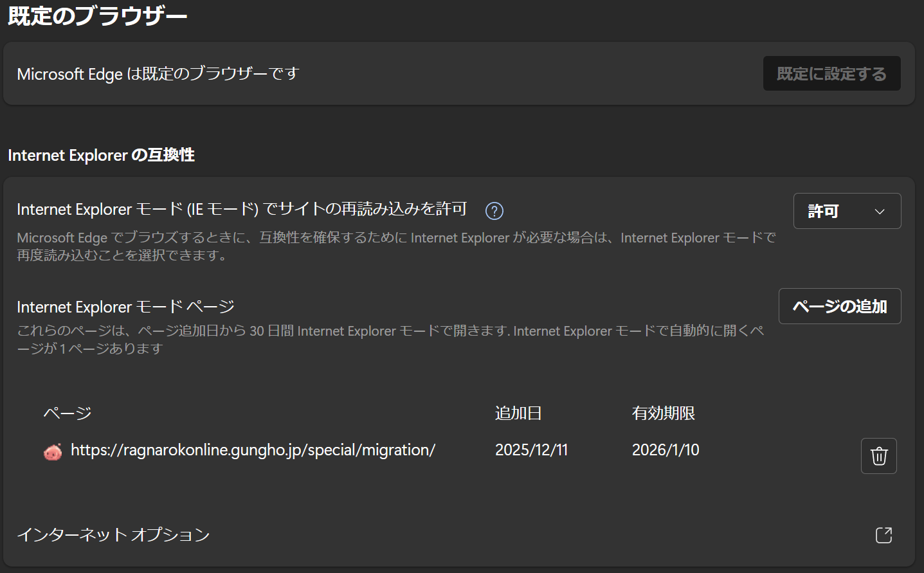Click the Microsoft Edge は既定のブラウザーです text
The height and width of the screenshot is (573, 924).
coord(158,74)
